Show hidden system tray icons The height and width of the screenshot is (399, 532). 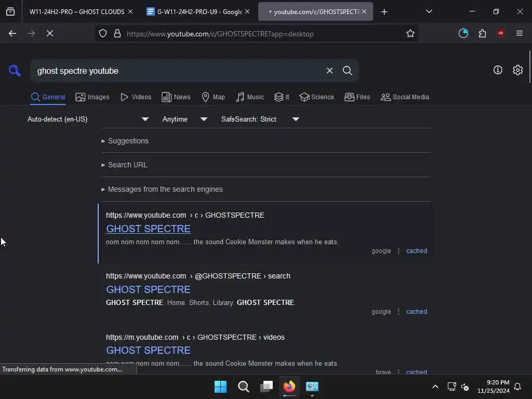point(435,387)
